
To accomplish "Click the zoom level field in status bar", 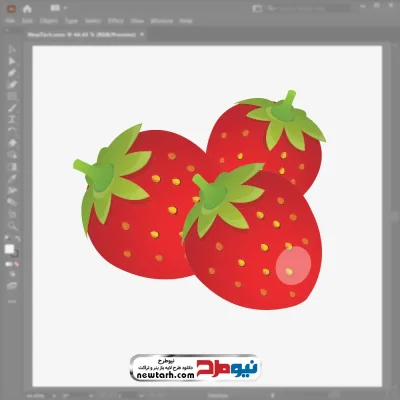I will coord(35,396).
